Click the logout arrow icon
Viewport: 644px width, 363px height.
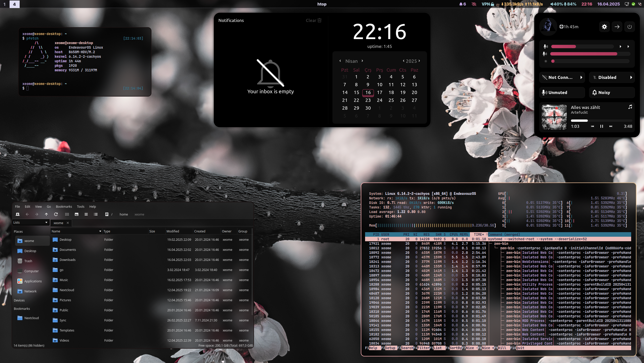pyautogui.click(x=617, y=27)
